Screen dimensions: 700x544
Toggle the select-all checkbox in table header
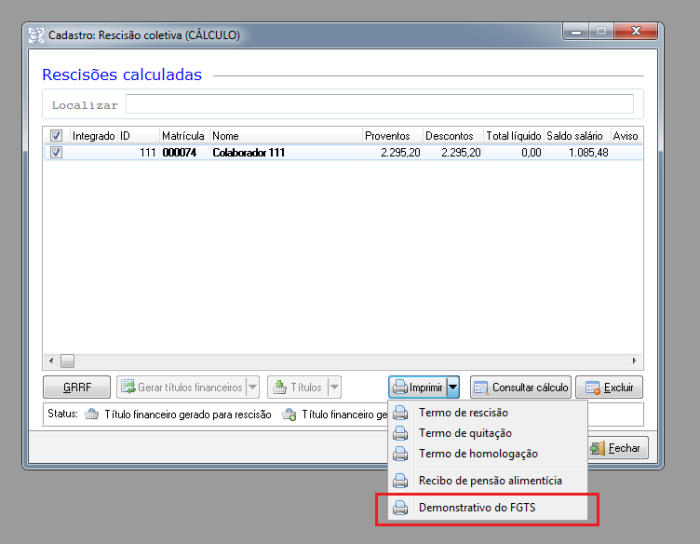(x=56, y=136)
